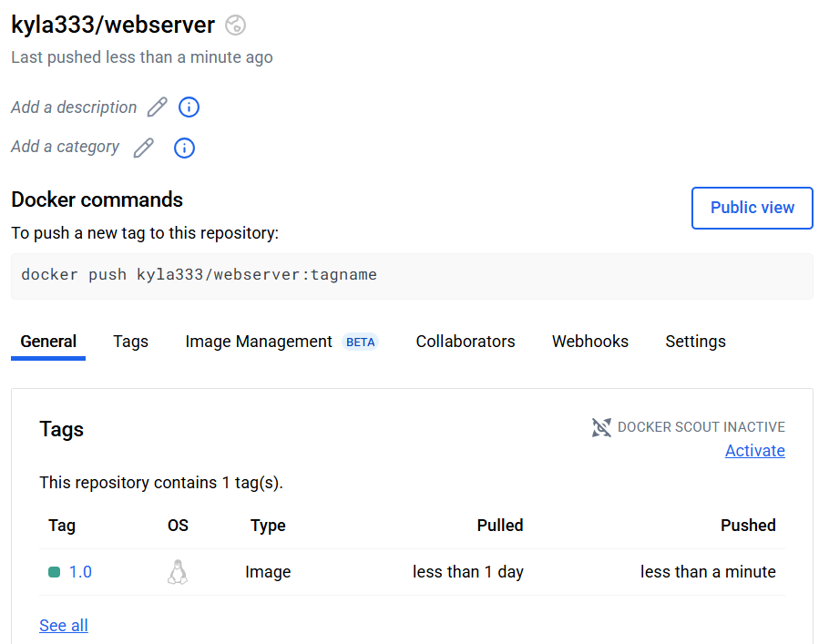
Task: Click Add a category text
Action: 66,147
